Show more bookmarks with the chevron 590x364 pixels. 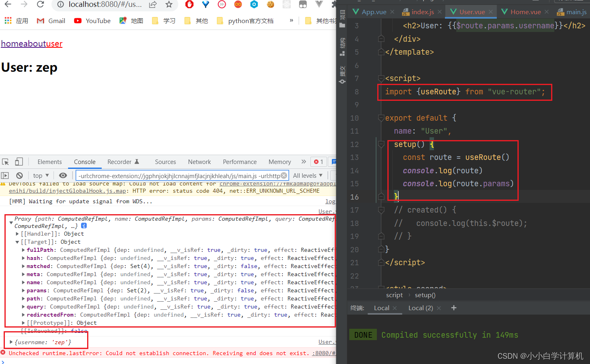point(291,20)
